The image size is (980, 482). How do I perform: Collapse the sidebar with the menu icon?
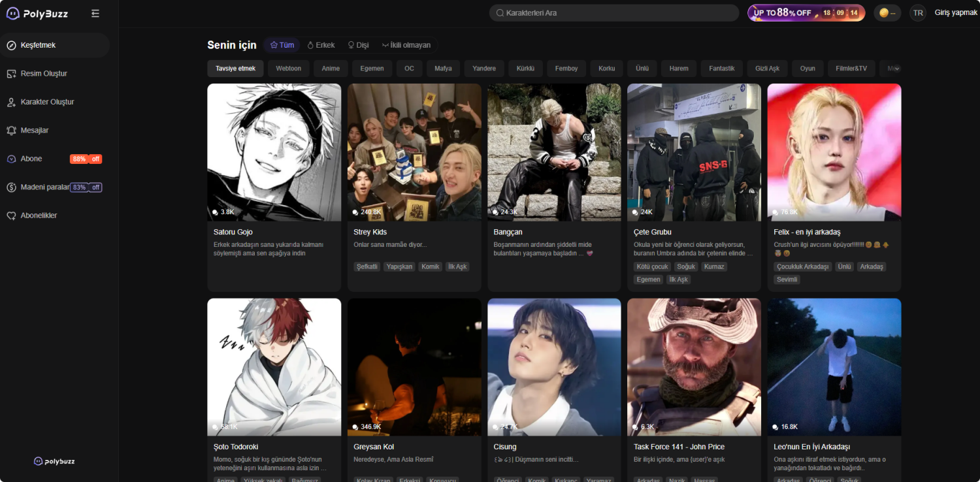click(x=96, y=13)
